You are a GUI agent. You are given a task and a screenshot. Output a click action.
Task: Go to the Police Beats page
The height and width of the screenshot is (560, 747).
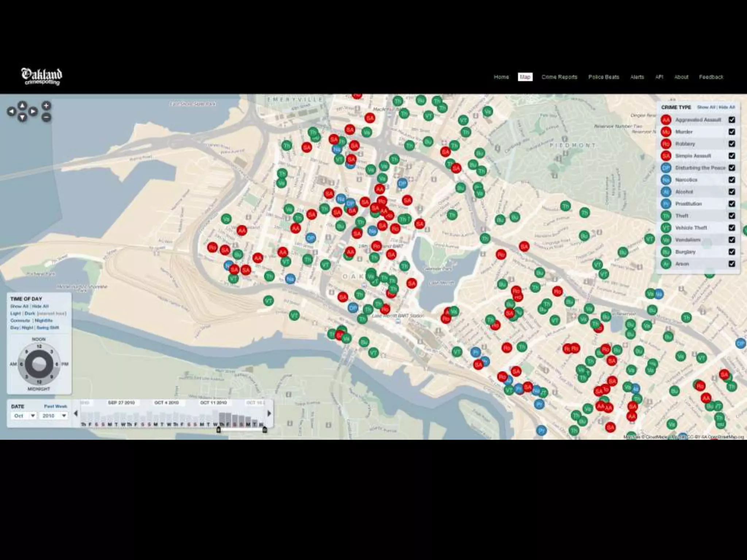604,77
